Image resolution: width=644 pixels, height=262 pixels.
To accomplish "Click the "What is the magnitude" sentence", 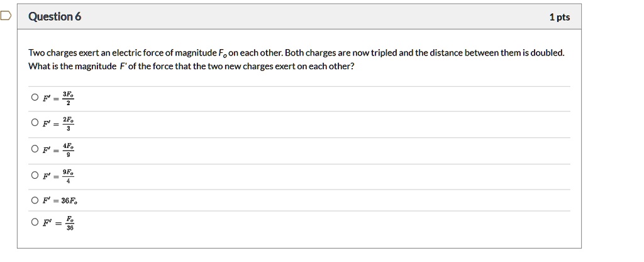I will click(x=72, y=66).
